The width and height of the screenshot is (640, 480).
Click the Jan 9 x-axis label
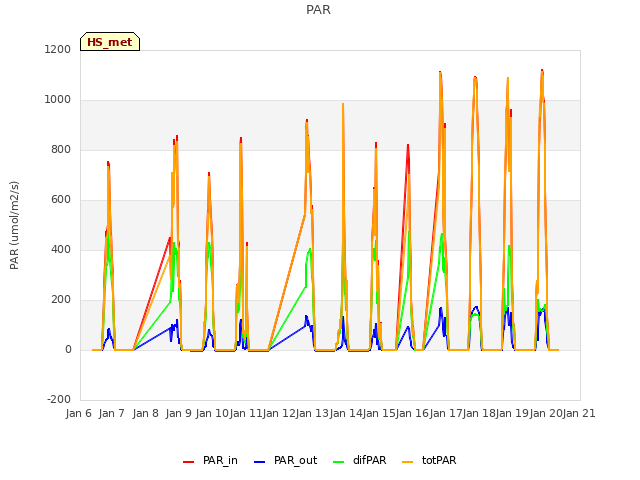pyautogui.click(x=179, y=413)
